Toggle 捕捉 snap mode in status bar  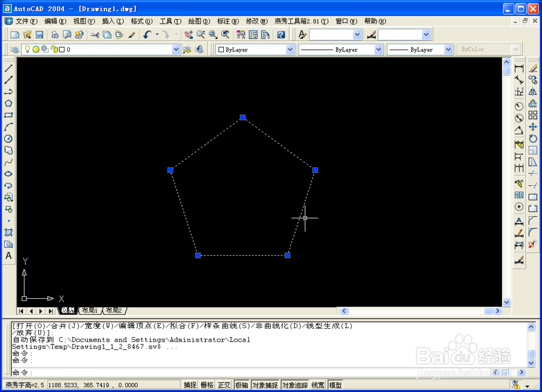click(190, 385)
